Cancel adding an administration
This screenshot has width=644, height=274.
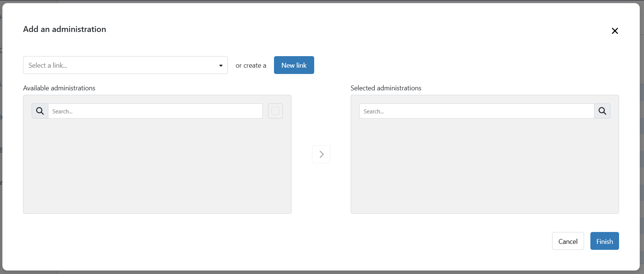[568, 241]
